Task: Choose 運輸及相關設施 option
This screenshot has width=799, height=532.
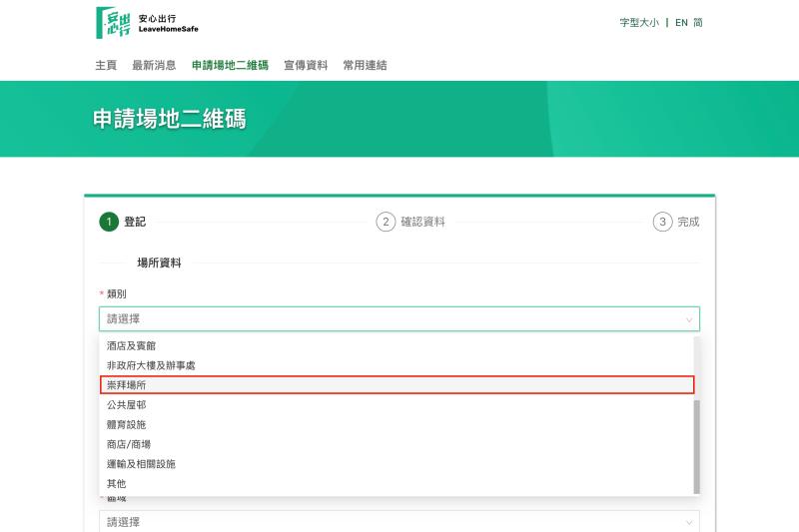Action: [x=141, y=464]
